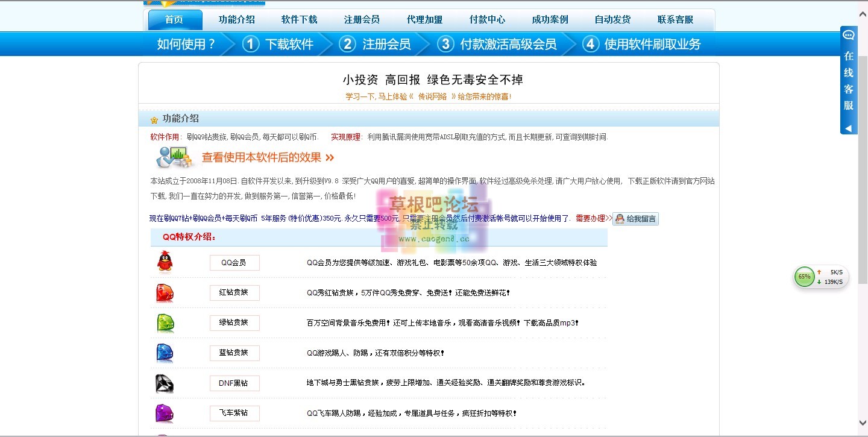Click the QQ penguin icon

pyautogui.click(x=165, y=262)
